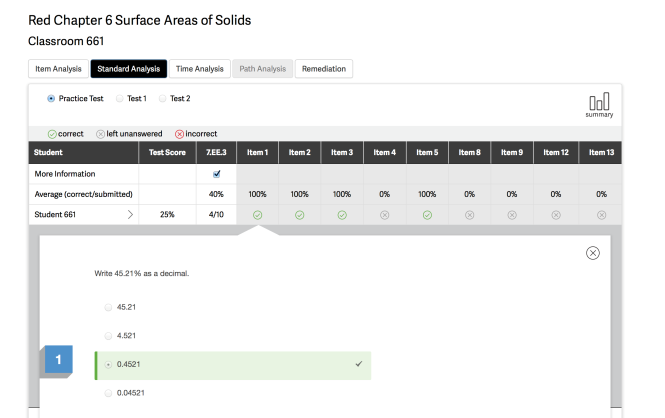The width and height of the screenshot is (665, 418).
Task: Click Student 661's 4/10 standard score
Action: click(x=216, y=215)
